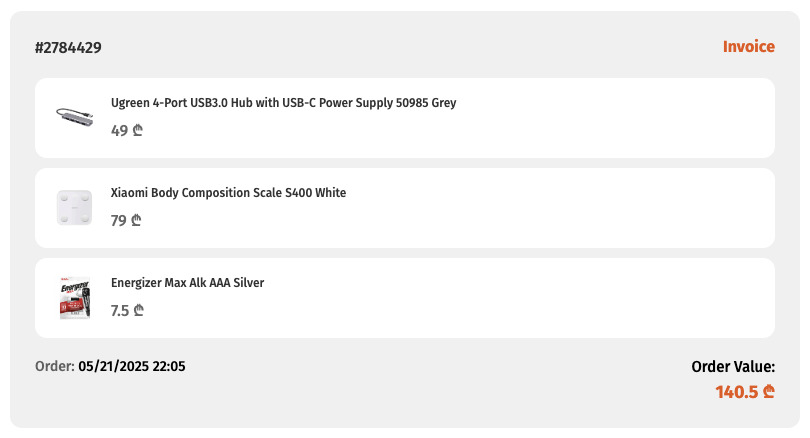
Task: Click the 7.5 price amount
Action: point(120,310)
